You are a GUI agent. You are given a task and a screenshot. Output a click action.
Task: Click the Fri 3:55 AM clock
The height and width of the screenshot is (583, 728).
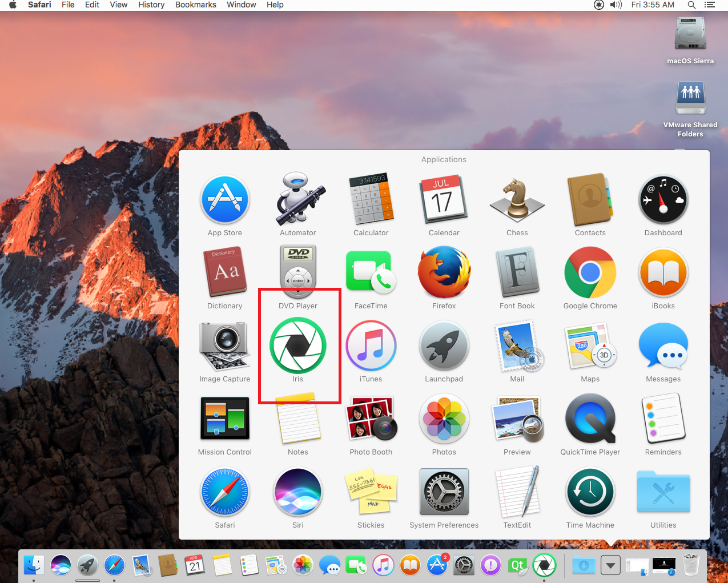(x=653, y=5)
